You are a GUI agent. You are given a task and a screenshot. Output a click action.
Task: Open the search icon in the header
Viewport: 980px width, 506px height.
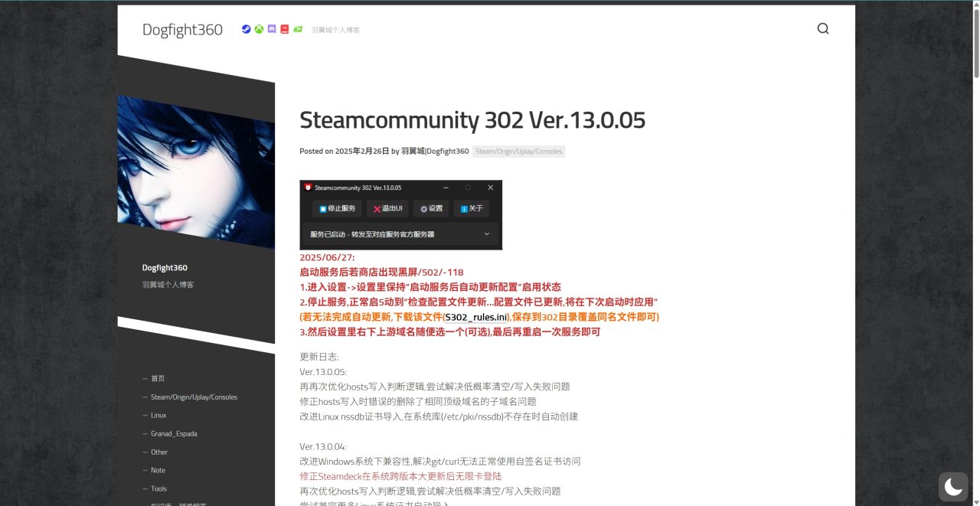[823, 29]
